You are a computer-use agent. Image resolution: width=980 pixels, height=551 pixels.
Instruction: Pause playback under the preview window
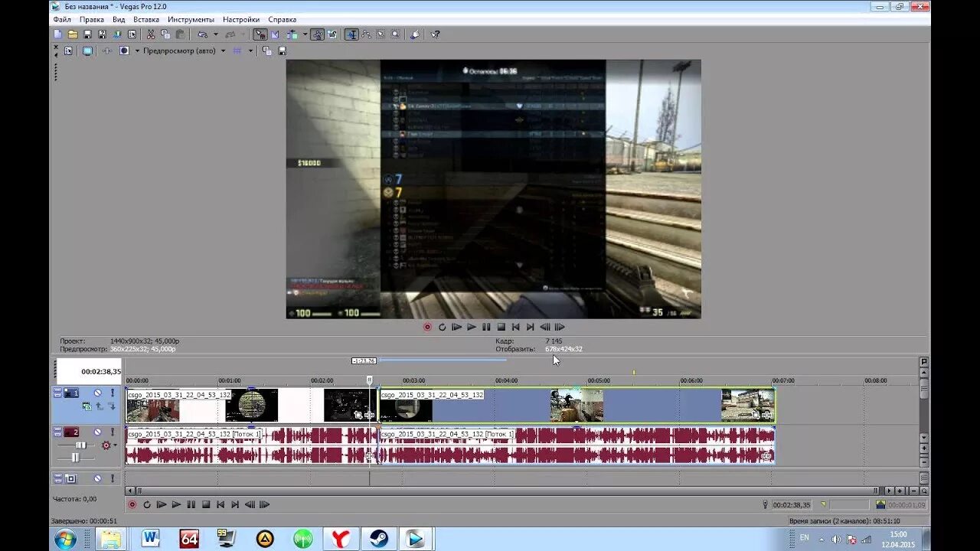point(486,327)
